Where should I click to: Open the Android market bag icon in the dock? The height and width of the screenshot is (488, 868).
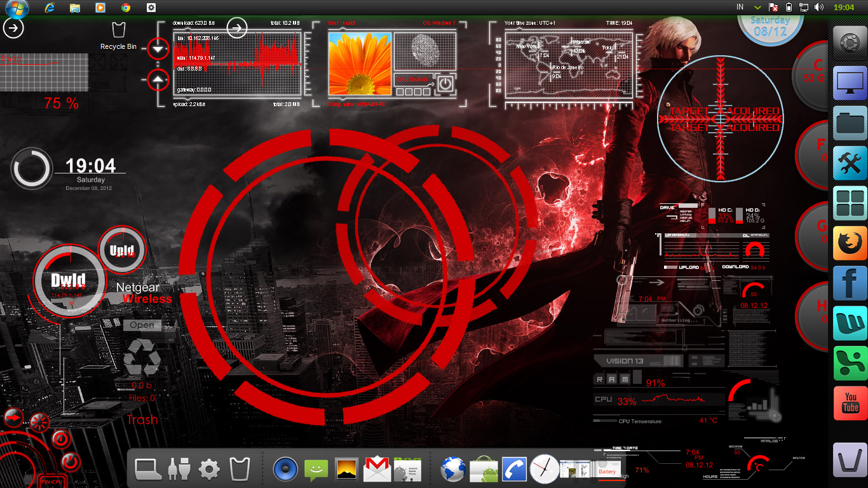(484, 470)
